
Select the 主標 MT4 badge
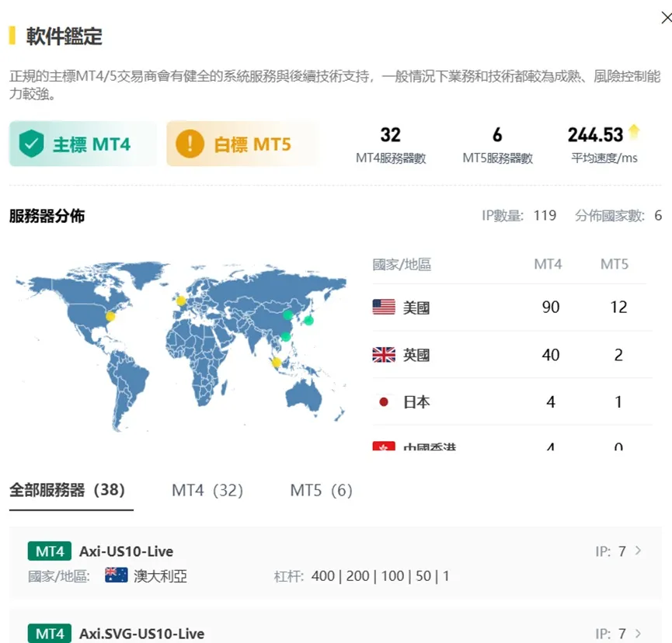tap(82, 144)
